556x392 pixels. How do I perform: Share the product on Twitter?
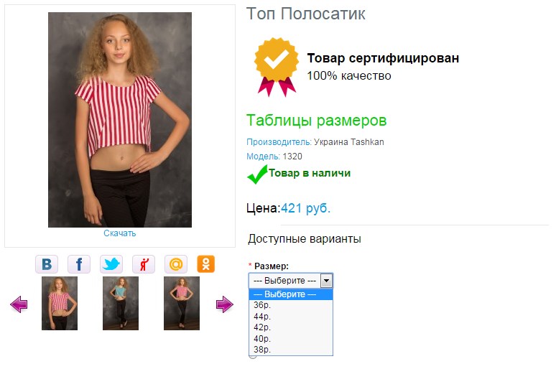(111, 264)
